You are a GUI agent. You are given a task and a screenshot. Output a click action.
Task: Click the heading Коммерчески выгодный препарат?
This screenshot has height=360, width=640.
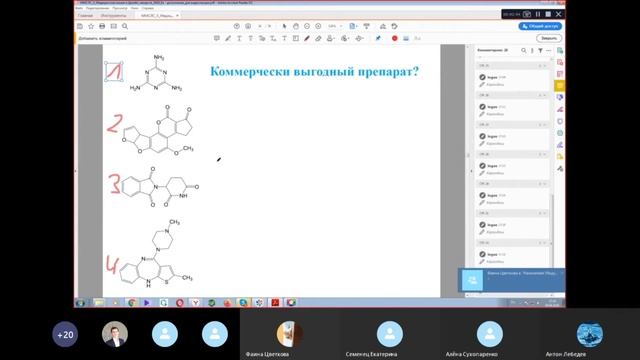pyautogui.click(x=314, y=71)
